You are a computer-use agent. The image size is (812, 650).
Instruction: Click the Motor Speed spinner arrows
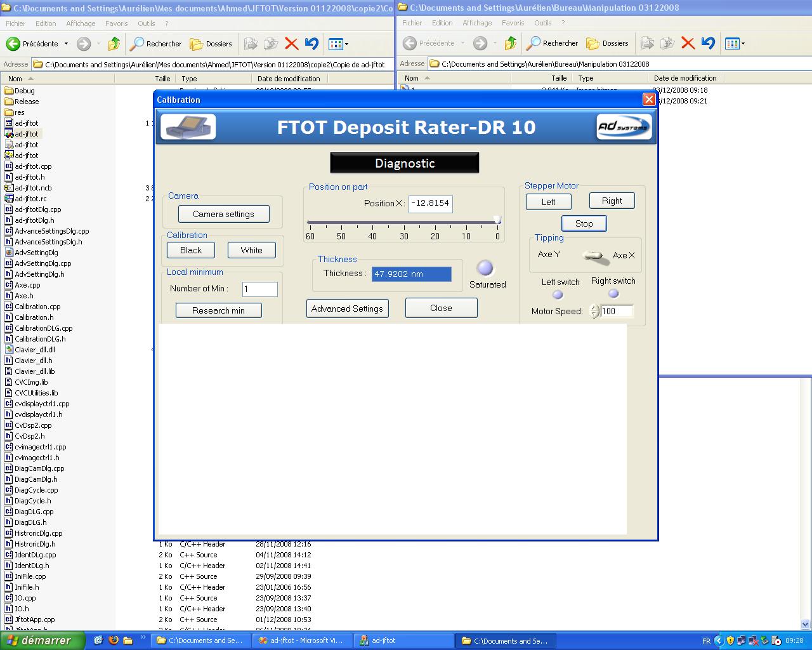594,311
